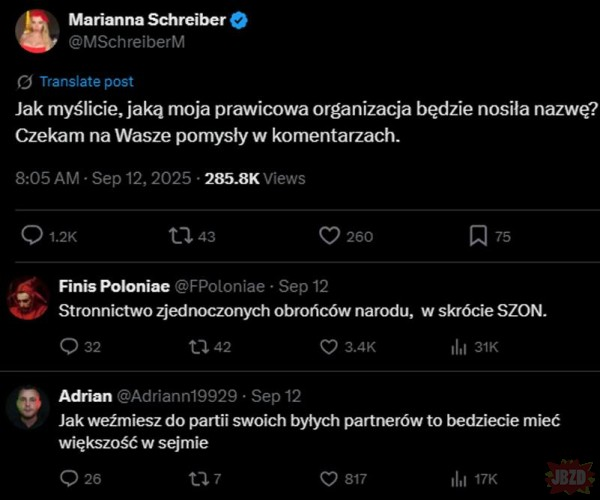Repost Marianna Schreiber's main post
The width and height of the screenshot is (600, 500).
[179, 236]
